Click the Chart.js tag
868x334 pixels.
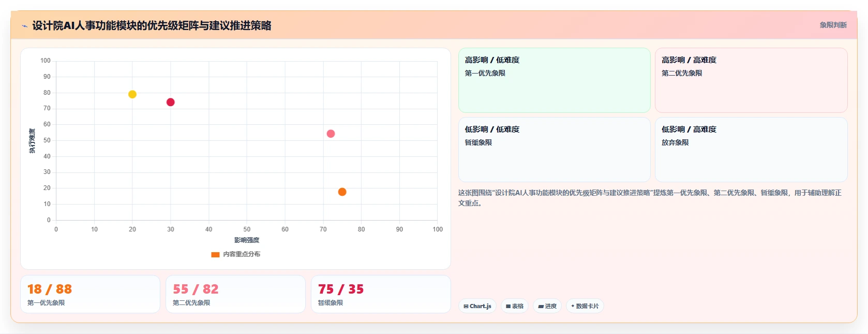click(x=477, y=306)
